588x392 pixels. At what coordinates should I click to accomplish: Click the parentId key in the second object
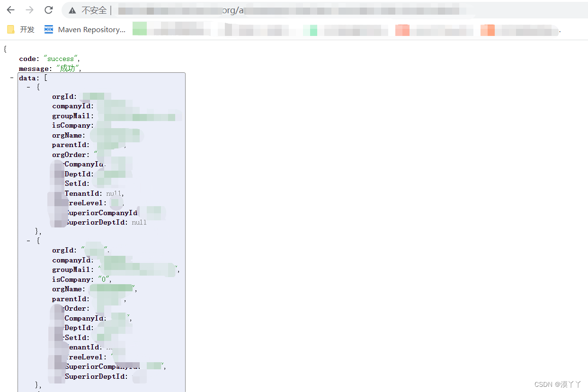tap(71, 299)
